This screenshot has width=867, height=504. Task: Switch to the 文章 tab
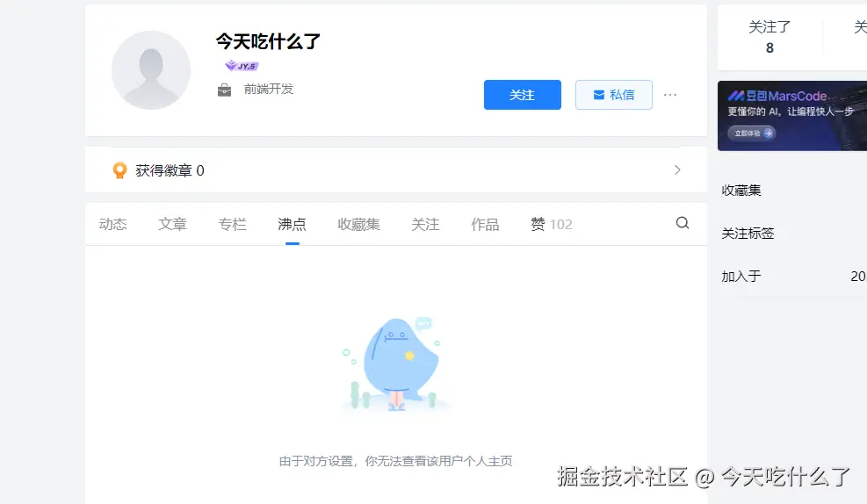point(172,224)
